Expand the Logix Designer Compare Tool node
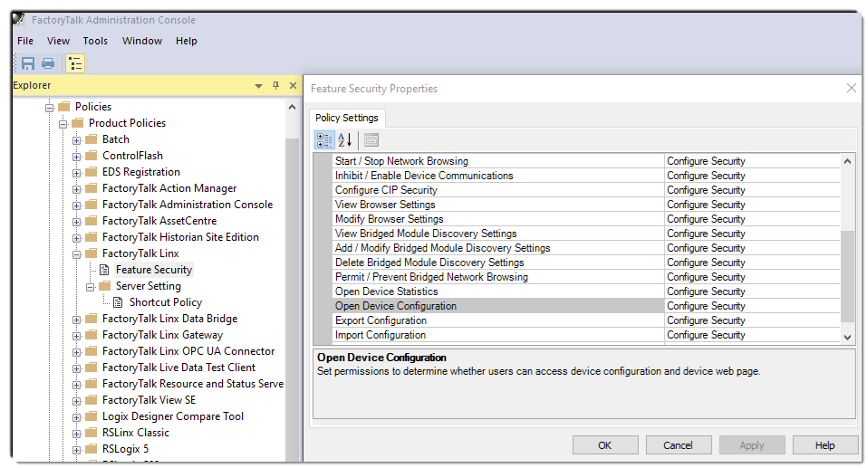The height and width of the screenshot is (468, 868). click(x=77, y=417)
